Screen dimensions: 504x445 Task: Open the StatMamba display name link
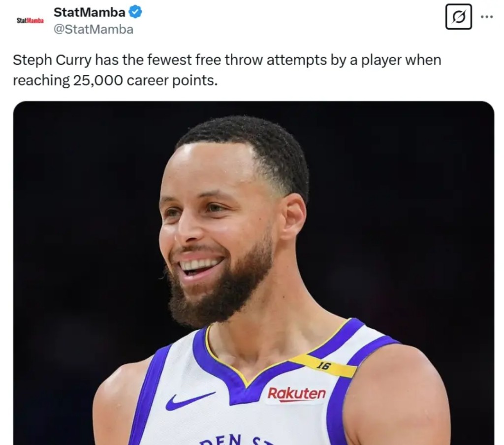[x=89, y=12]
